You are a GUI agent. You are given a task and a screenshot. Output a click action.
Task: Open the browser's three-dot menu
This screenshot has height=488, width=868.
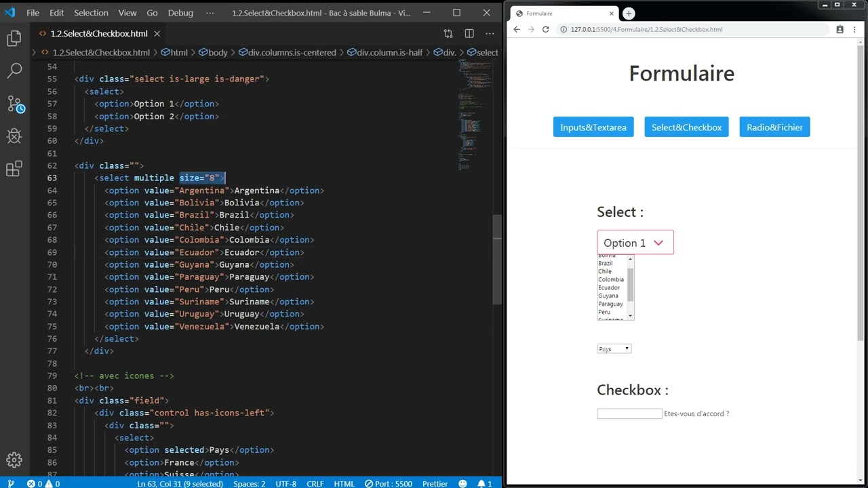[854, 29]
